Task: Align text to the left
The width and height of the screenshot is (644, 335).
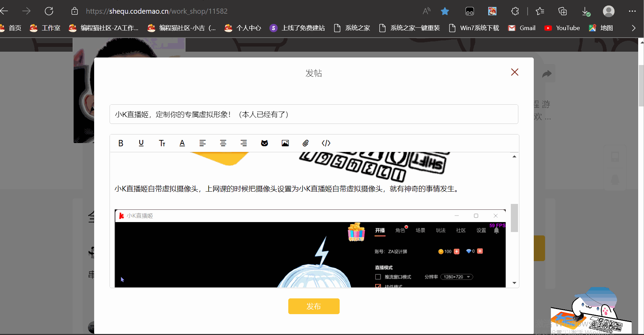Action: click(x=203, y=143)
